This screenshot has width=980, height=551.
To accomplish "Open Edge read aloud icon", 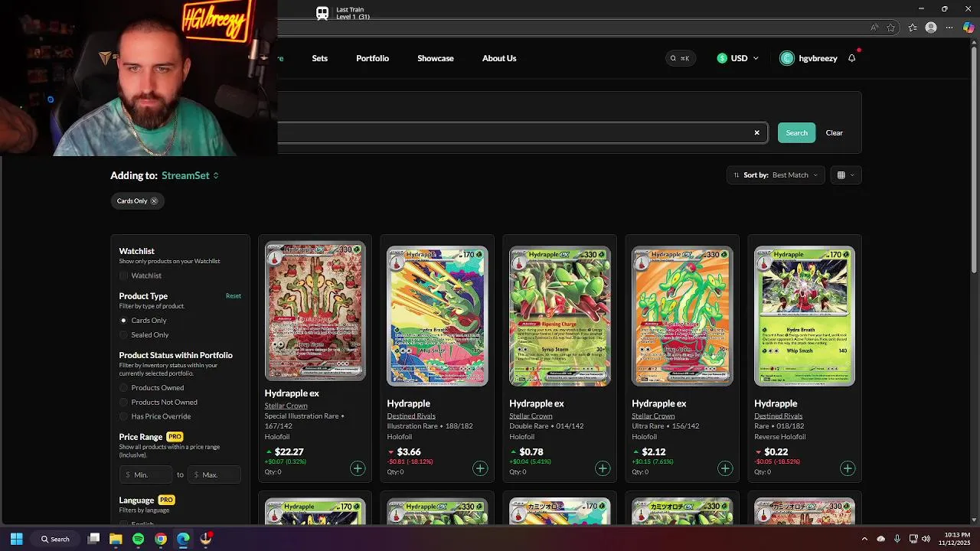I will point(874,28).
